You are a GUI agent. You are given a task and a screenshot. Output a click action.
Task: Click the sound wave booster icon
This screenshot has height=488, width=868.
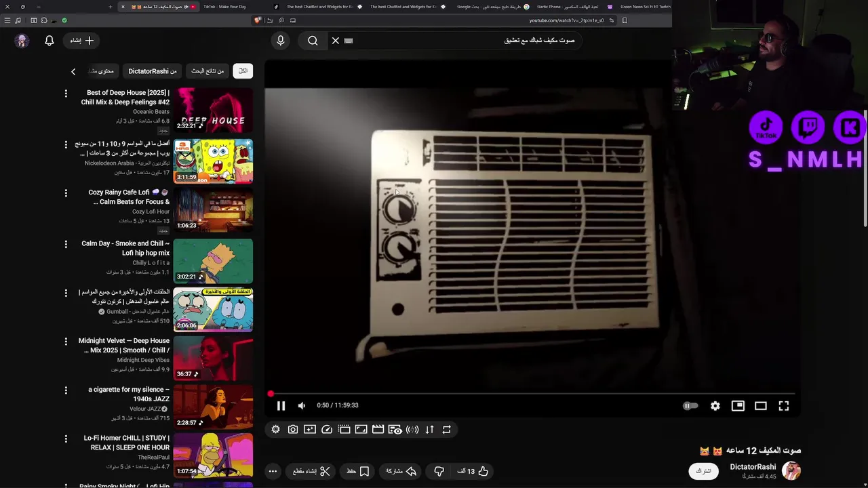click(412, 429)
